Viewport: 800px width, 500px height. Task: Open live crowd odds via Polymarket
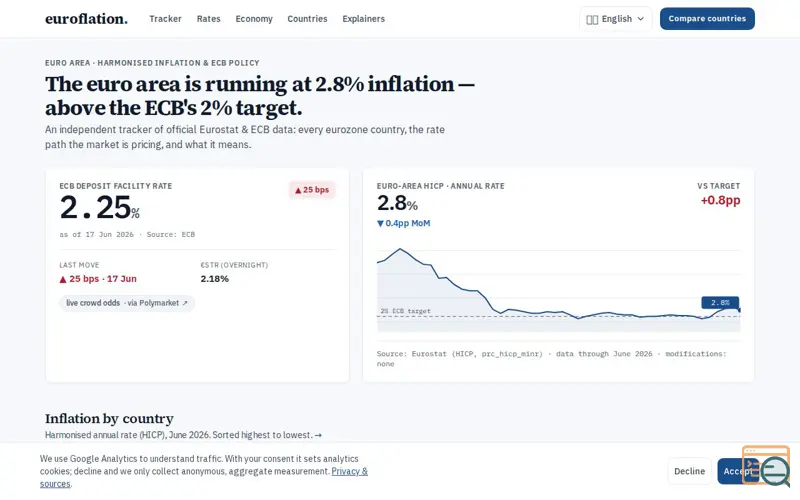[x=127, y=303]
